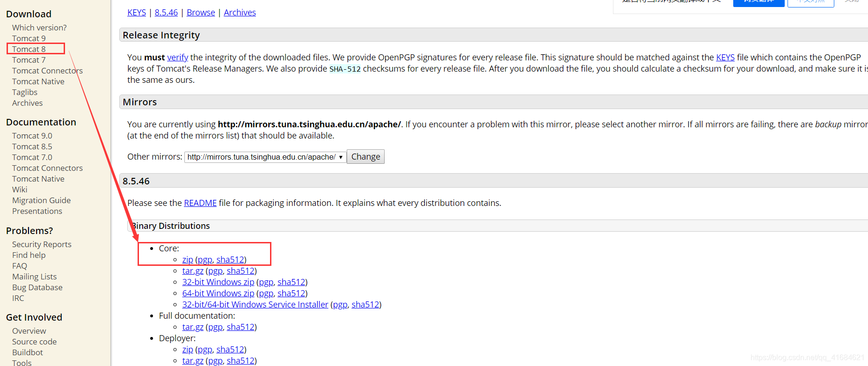Expand the Other mirrors dropdown
Image resolution: width=868 pixels, height=366 pixels.
[x=265, y=157]
